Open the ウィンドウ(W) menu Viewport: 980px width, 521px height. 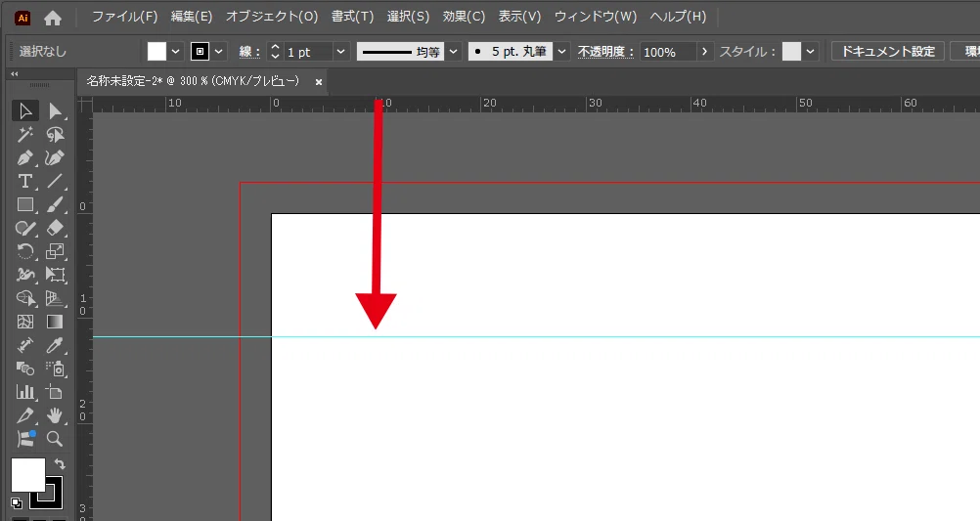(596, 17)
